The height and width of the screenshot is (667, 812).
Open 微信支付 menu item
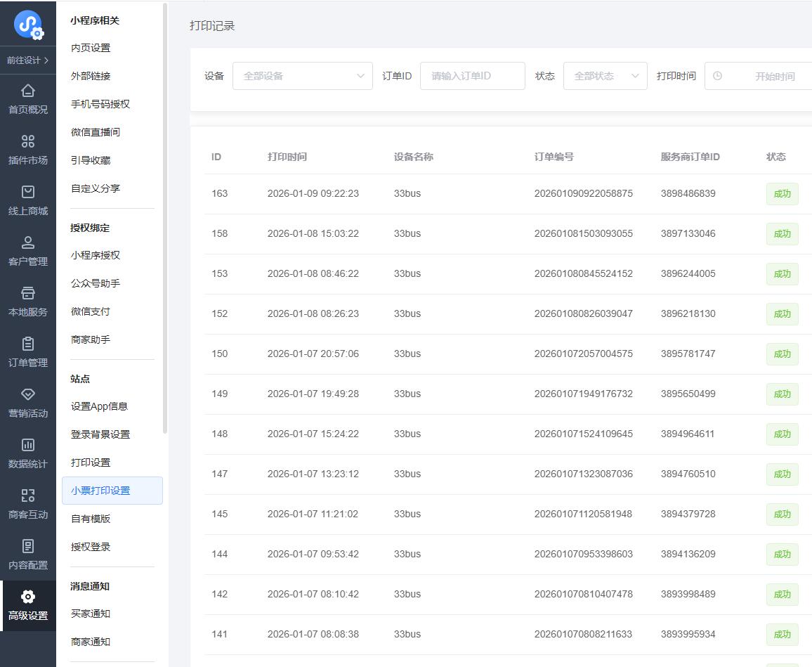point(91,311)
